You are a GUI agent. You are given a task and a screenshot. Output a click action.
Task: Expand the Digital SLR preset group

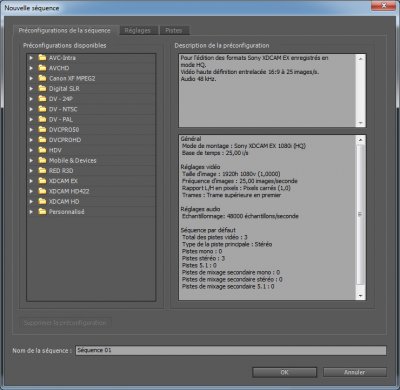coord(31,89)
